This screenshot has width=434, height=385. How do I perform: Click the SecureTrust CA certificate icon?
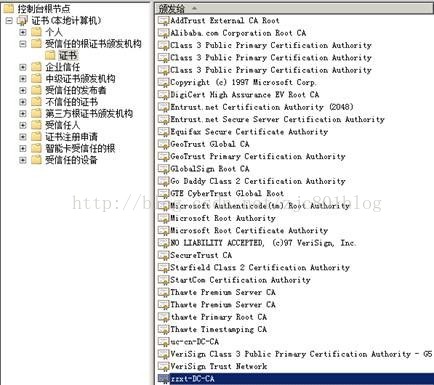pos(163,255)
